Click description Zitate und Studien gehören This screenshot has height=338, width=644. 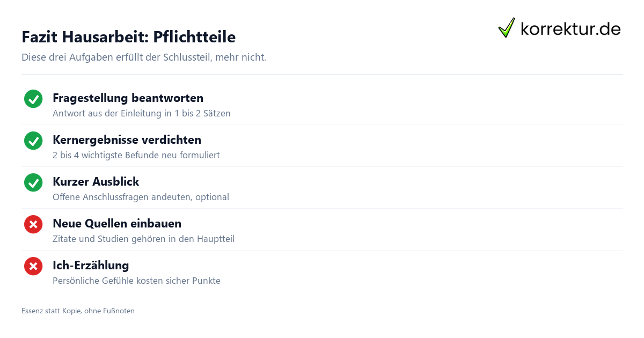(143, 239)
